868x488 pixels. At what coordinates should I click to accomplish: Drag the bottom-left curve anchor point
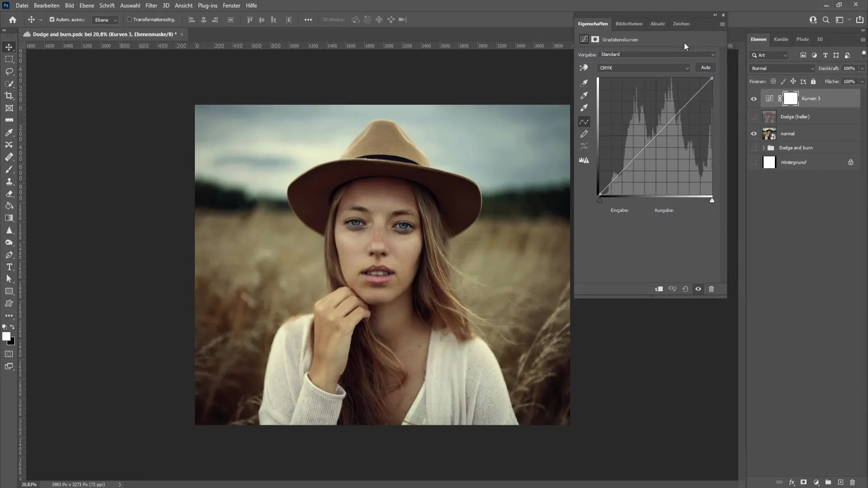click(x=600, y=194)
